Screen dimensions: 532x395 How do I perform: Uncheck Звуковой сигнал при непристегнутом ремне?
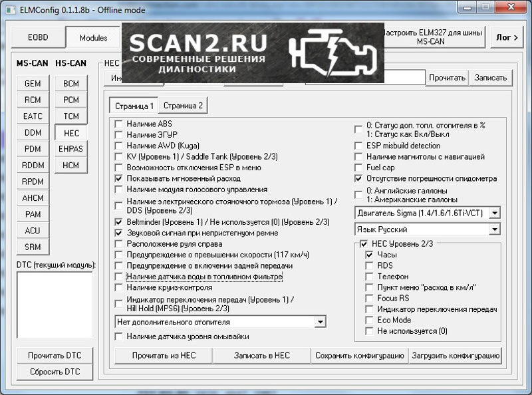click(x=118, y=233)
